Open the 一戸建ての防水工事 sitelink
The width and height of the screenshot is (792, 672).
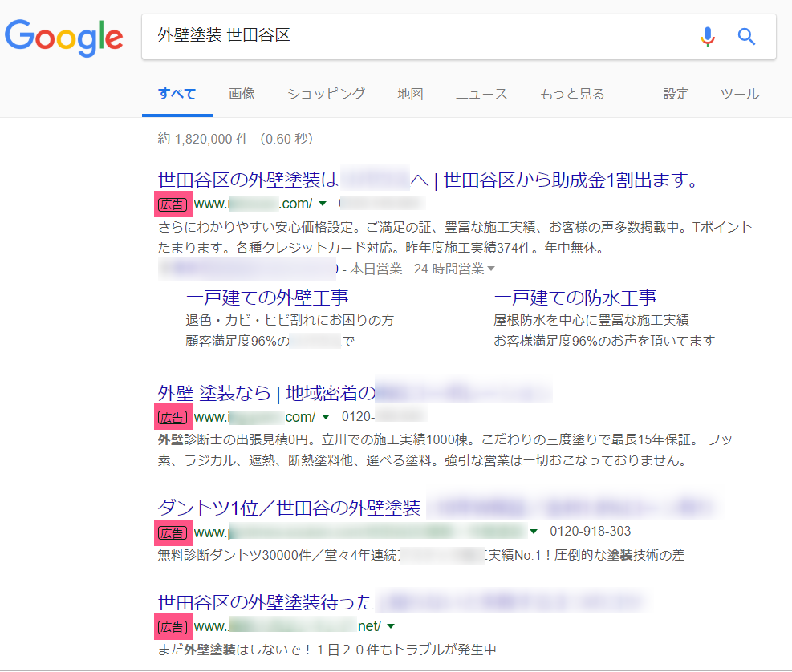click(x=575, y=298)
